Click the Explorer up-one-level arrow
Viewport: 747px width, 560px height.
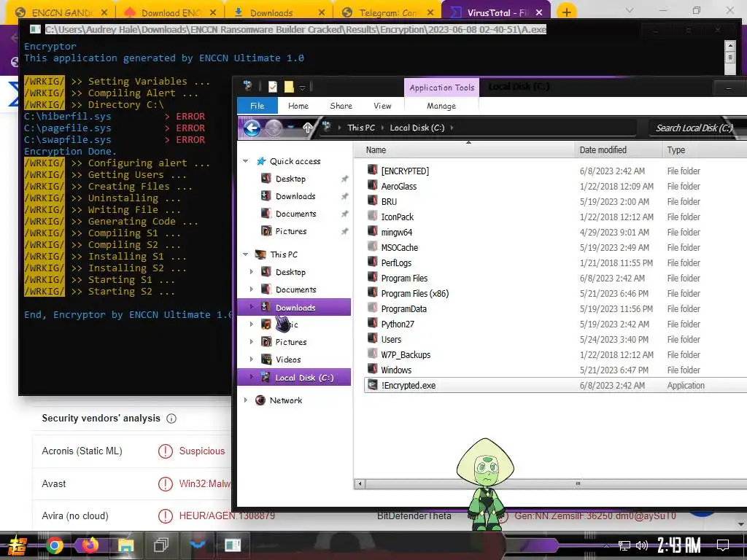[x=308, y=128]
